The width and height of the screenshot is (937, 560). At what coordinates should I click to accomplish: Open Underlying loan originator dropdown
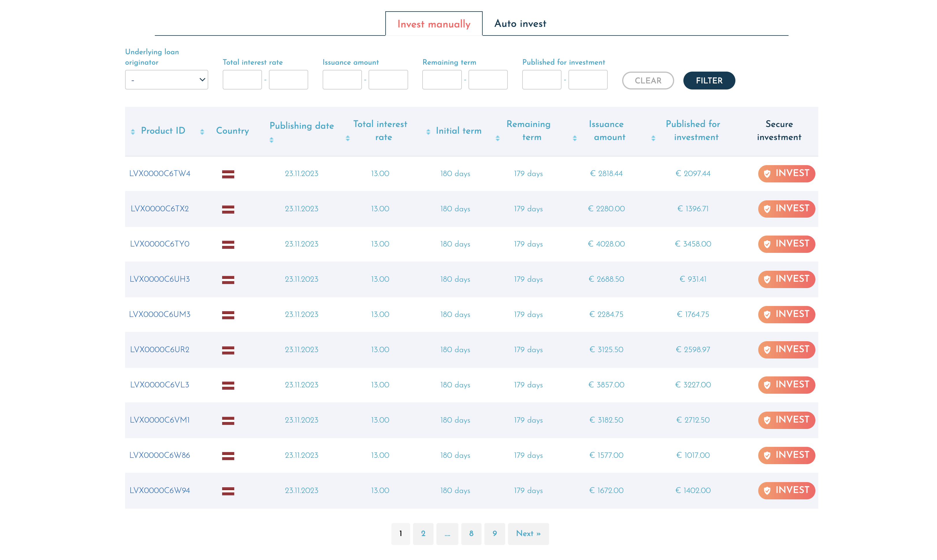[166, 80]
